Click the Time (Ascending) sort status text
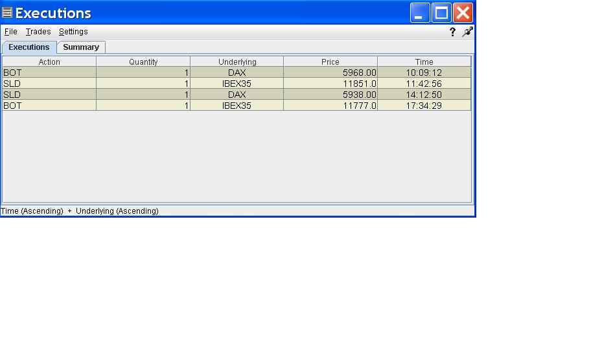The width and height of the screenshot is (613, 364). tap(32, 211)
